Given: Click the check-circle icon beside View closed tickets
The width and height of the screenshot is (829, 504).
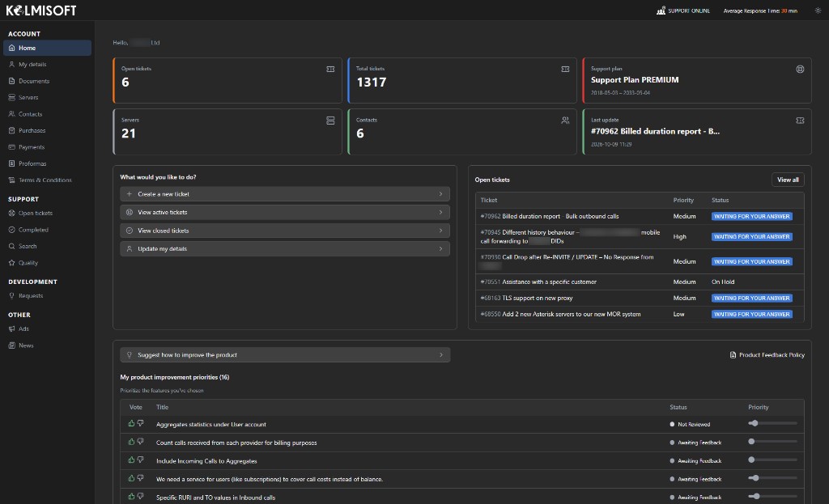Looking at the screenshot, I should point(129,231).
